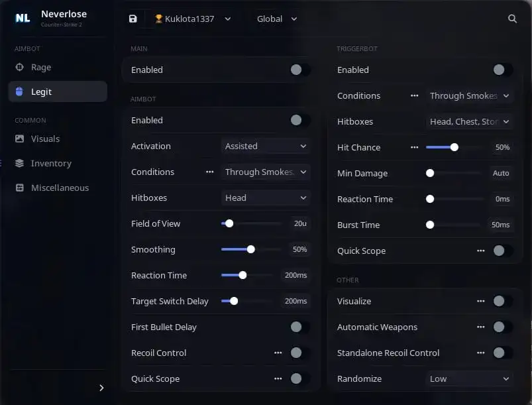The width and height of the screenshot is (532, 405).
Task: Open the Activation dropdown set to Assisted
Action: point(265,146)
